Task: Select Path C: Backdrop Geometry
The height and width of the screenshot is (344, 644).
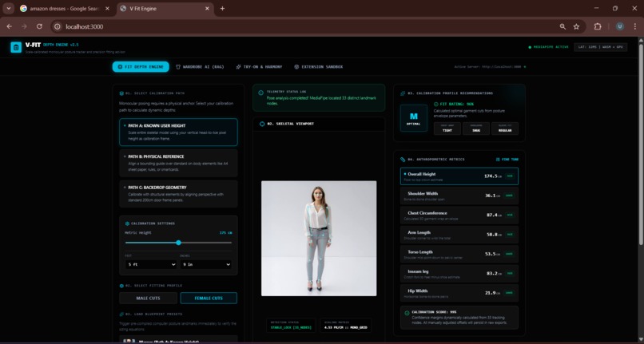Action: tap(178, 194)
